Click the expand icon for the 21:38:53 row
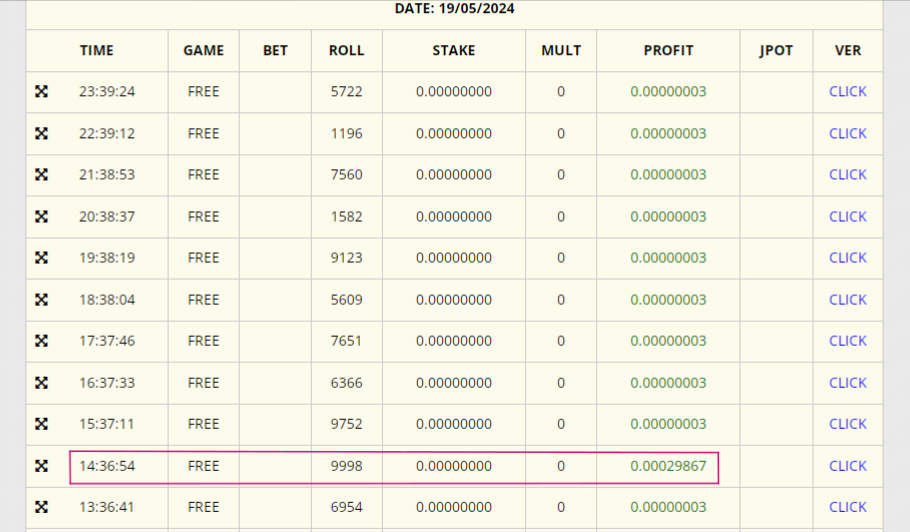This screenshot has height=532, width=910. pos(41,175)
